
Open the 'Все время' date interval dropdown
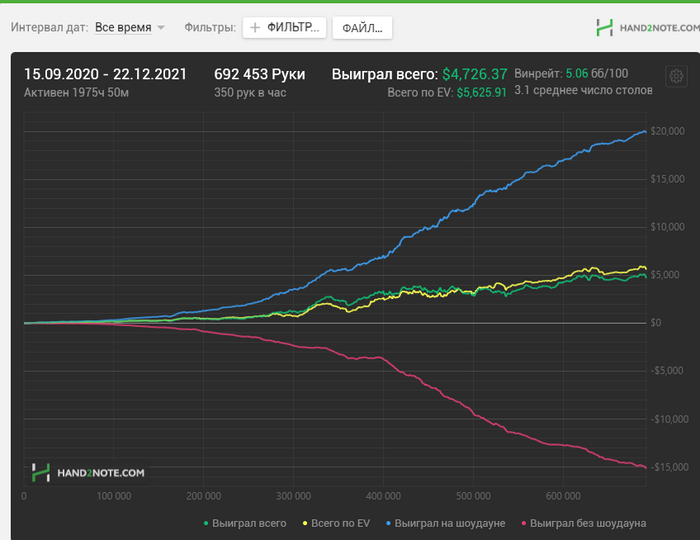tap(129, 28)
